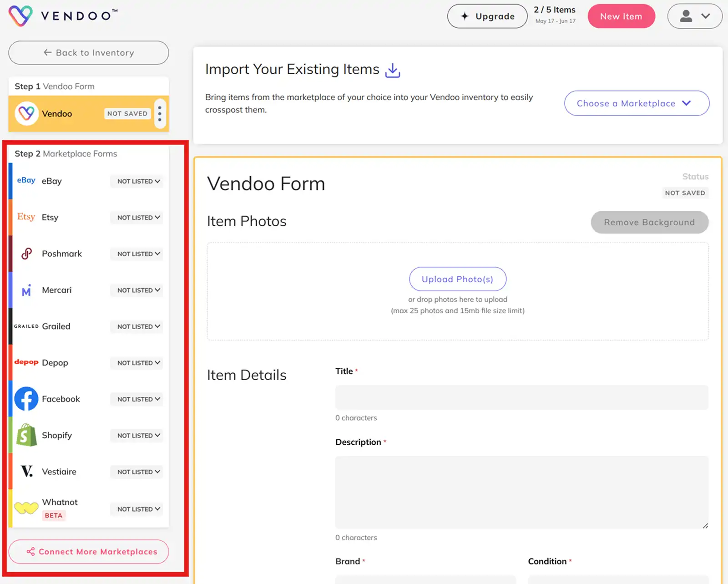Create a New Item
This screenshot has width=728, height=584.
coord(621,16)
